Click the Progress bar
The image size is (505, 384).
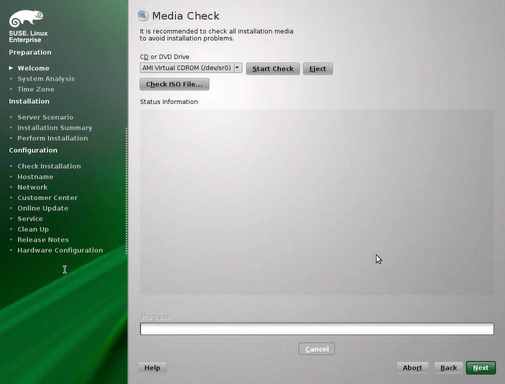coord(317,329)
